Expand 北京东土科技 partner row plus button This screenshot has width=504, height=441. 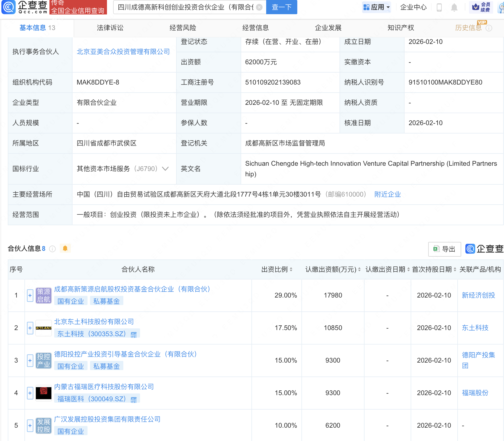[30, 328]
